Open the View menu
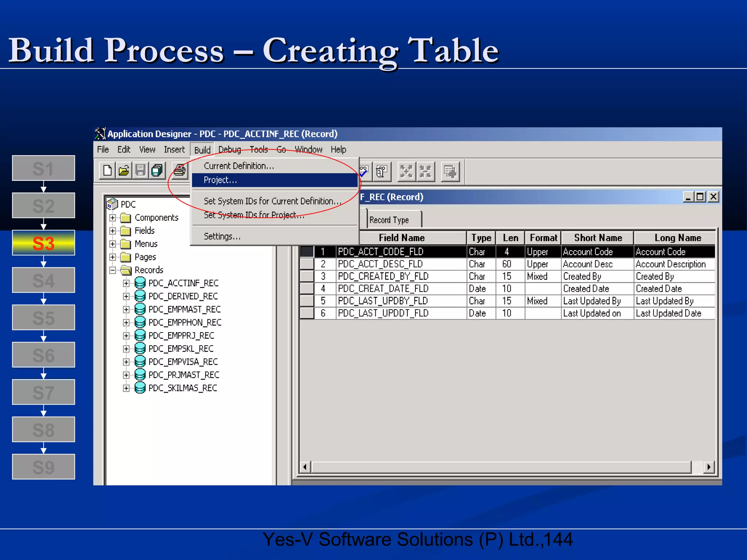This screenshot has width=747, height=560. (x=147, y=149)
